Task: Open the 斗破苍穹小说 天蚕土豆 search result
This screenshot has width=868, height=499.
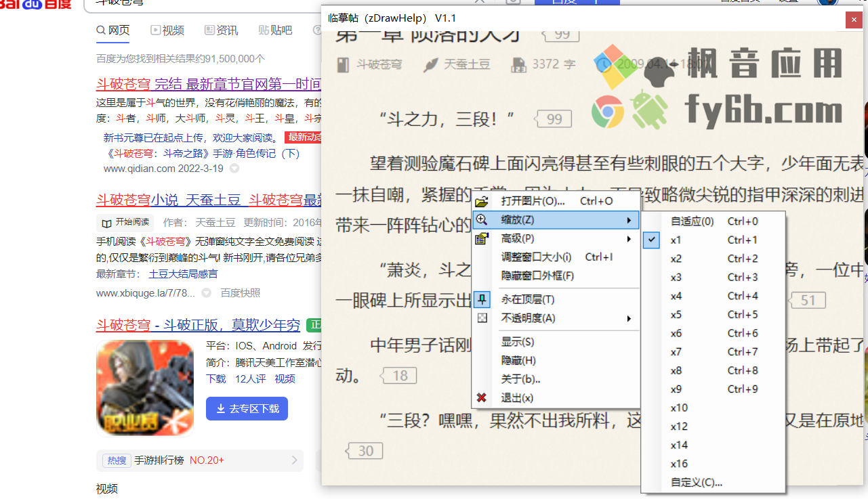Action: point(209,200)
